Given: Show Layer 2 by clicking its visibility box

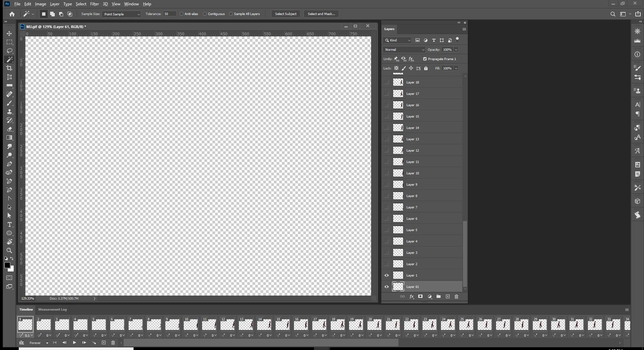Looking at the screenshot, I should 386,264.
